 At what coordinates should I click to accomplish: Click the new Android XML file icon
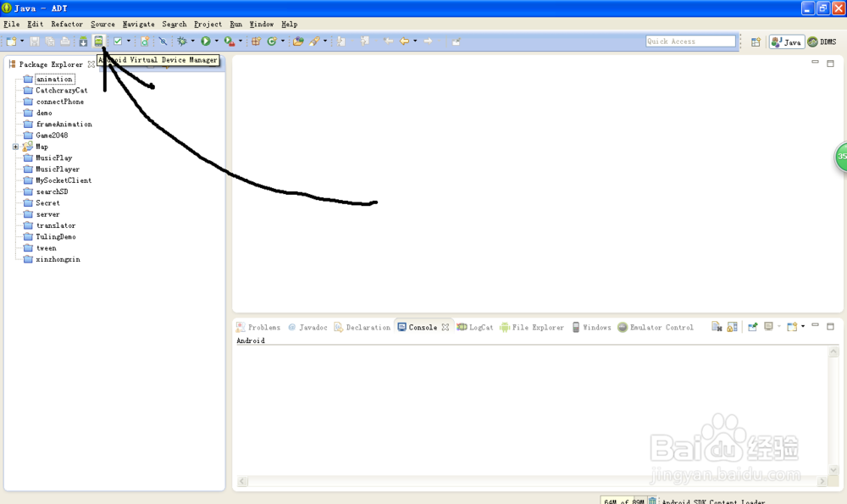tap(145, 41)
